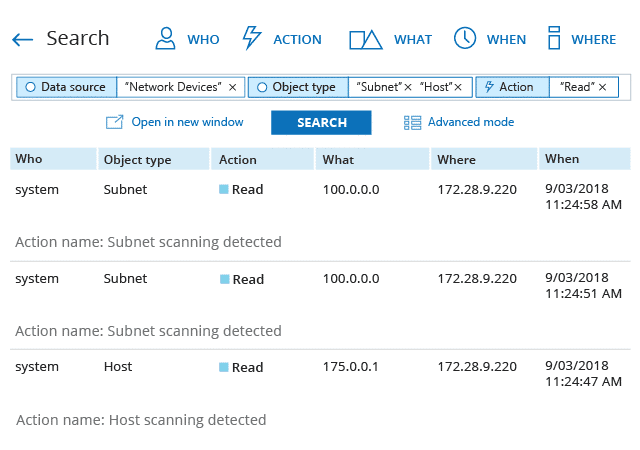This screenshot has width=640, height=450.
Task: Click the Action filter label
Action: pos(513,87)
